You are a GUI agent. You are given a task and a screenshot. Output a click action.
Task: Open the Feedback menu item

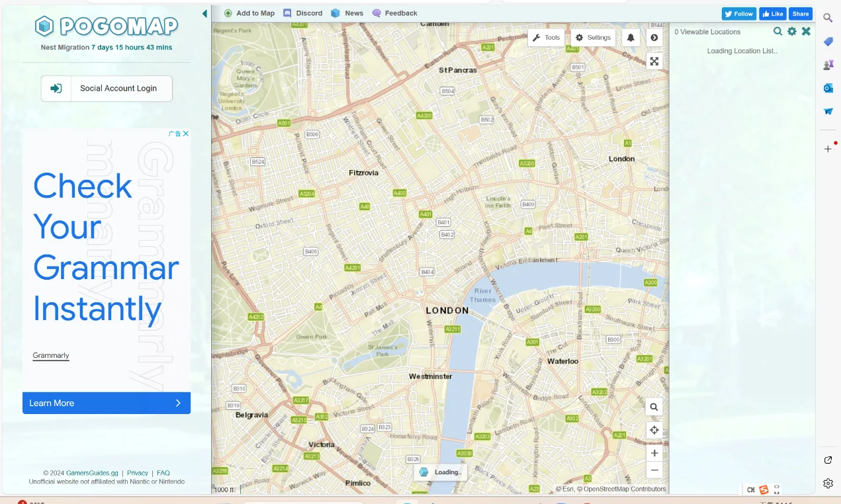coord(395,13)
